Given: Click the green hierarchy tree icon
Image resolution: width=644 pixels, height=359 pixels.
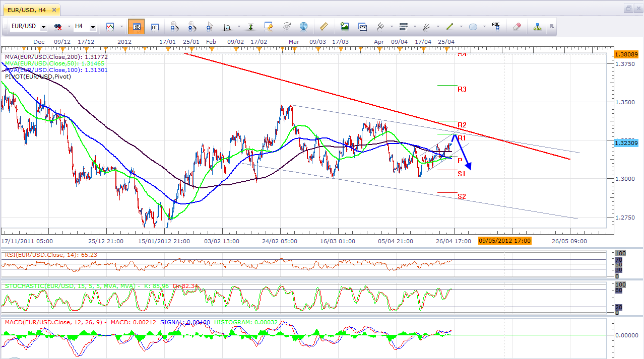Looking at the screenshot, I should (538, 27).
